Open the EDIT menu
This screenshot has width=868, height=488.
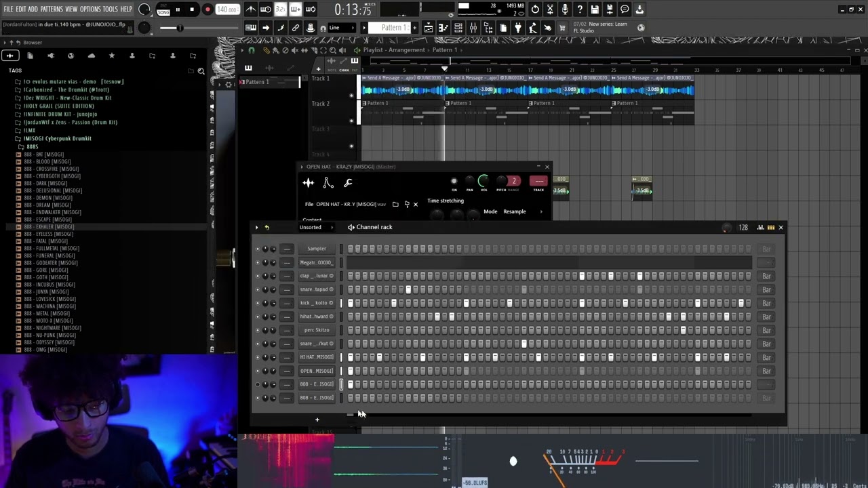(x=21, y=9)
